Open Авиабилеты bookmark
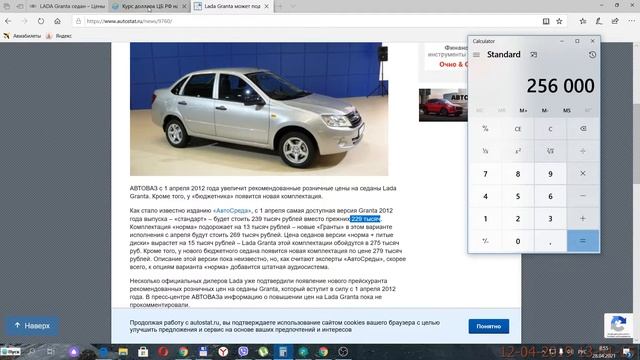Screen dimensions: 640x360 coord(22,36)
